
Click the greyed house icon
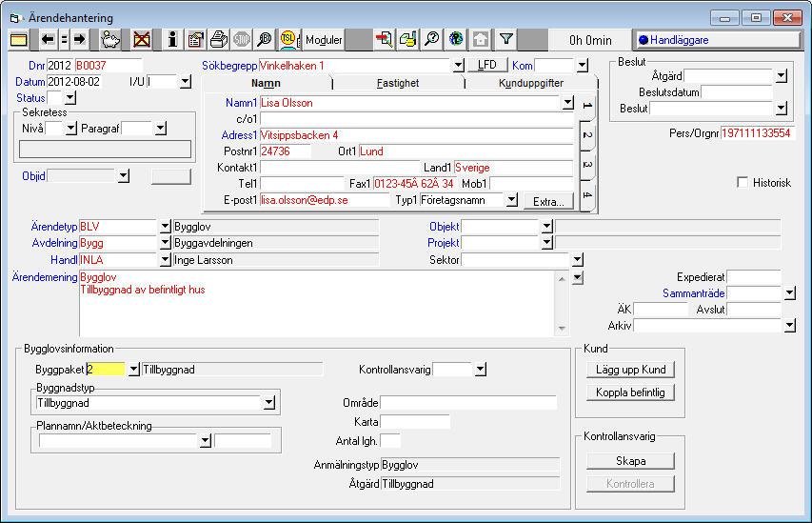[x=480, y=40]
